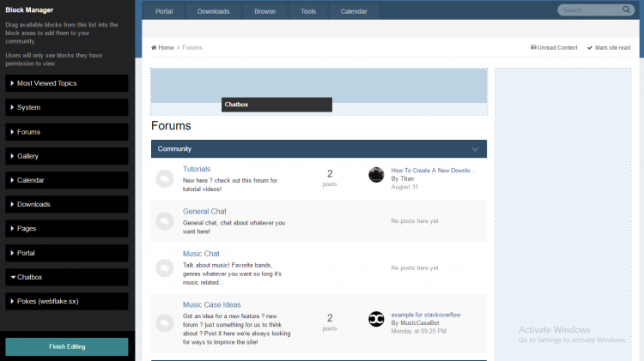Image resolution: width=644 pixels, height=361 pixels.
Task: Open the Browse navigation tab
Action: (x=264, y=11)
